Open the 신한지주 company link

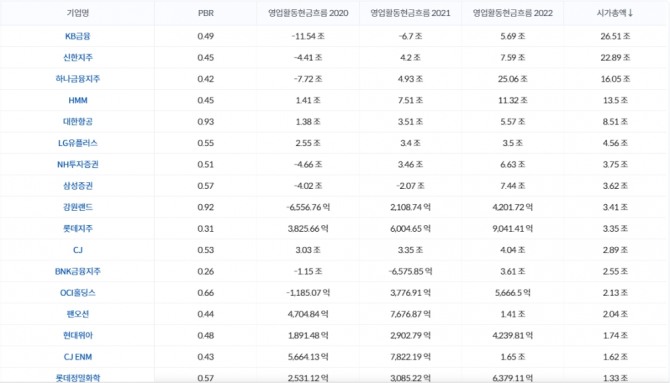pos(78,57)
